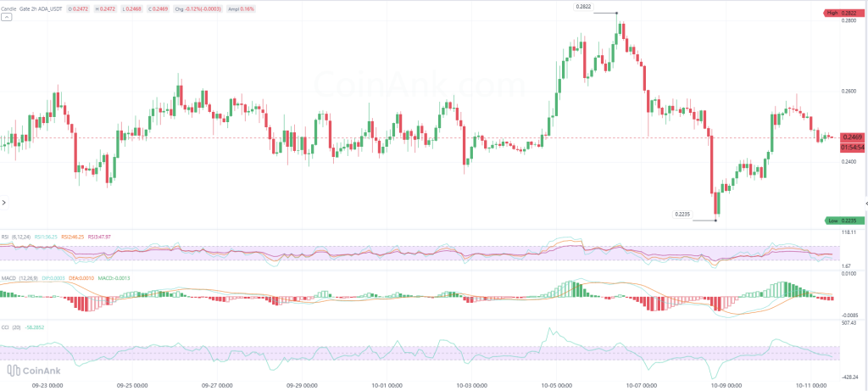
Task: Click the 0.2800 price axis label
Action: coord(849,20)
